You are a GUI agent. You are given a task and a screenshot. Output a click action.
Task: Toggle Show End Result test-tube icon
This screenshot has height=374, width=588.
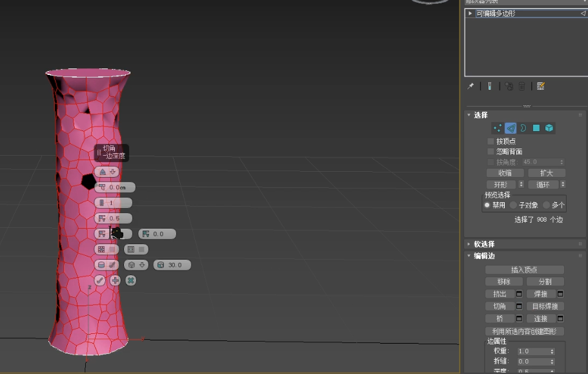coord(489,87)
